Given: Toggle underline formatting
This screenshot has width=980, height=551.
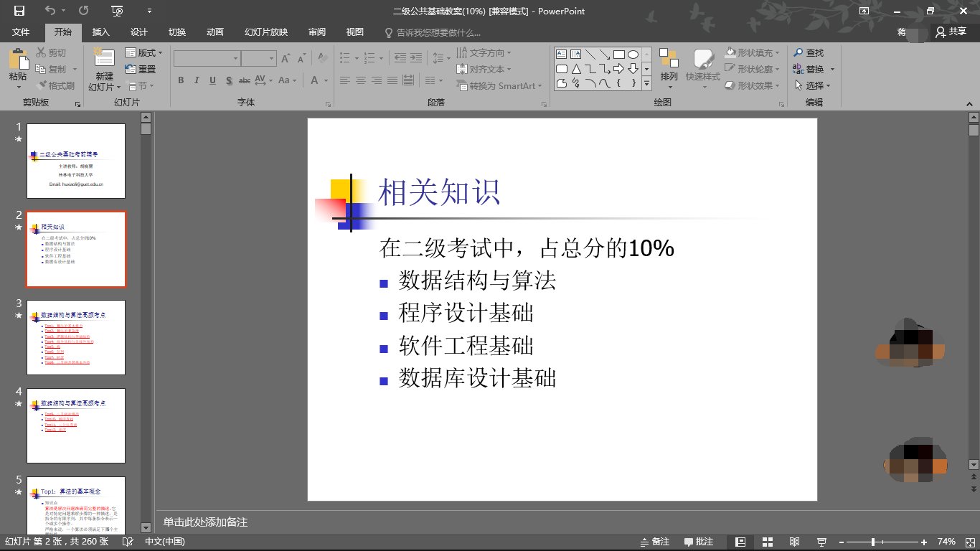Looking at the screenshot, I should pos(211,80).
